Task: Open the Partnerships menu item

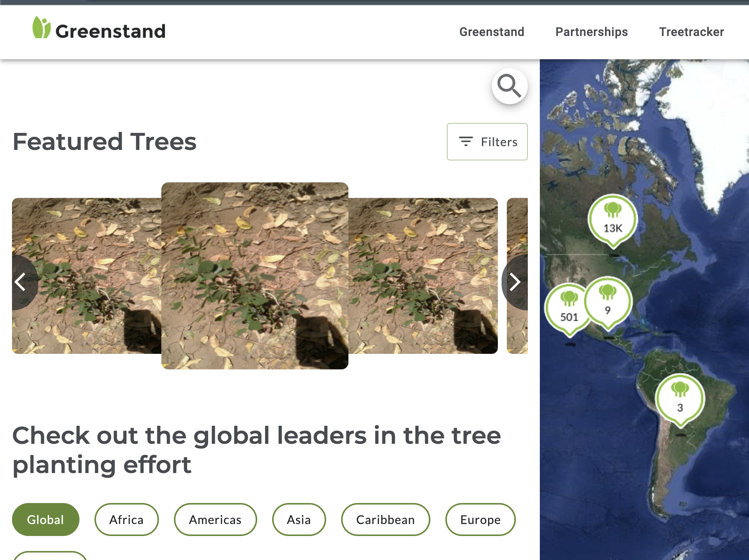Action: pos(592,31)
